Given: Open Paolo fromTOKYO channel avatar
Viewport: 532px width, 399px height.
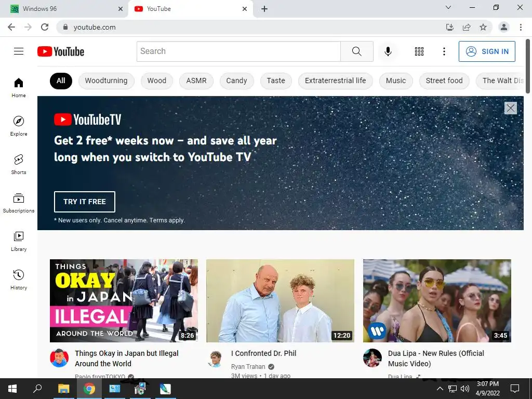Looking at the screenshot, I should point(59,358).
